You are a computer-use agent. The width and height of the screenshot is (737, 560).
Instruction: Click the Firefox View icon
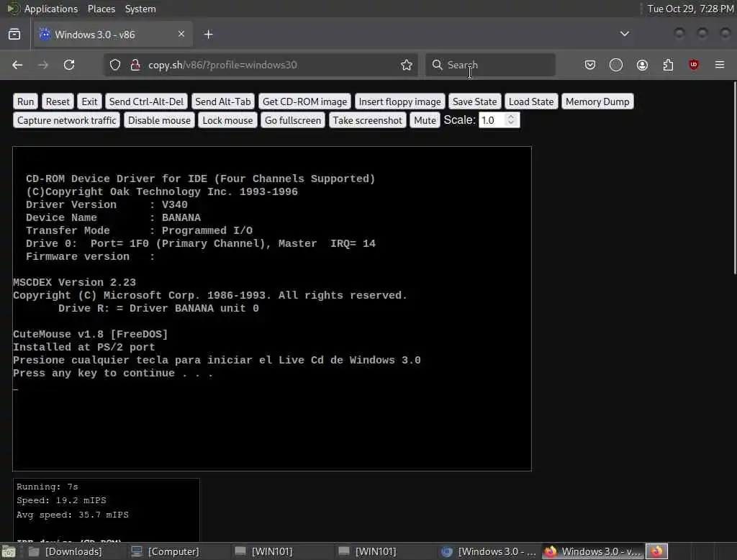pos(14,35)
